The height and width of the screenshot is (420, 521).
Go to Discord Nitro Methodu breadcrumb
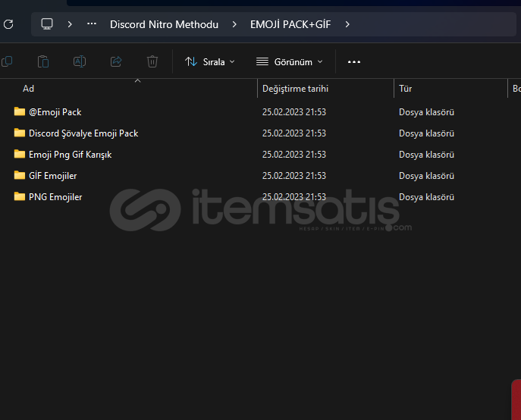pos(164,24)
